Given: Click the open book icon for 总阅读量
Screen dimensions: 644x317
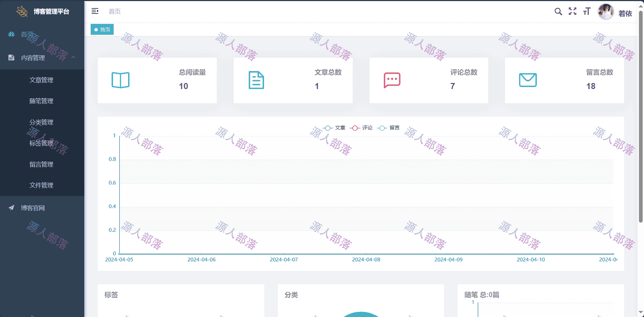Looking at the screenshot, I should pos(120,80).
